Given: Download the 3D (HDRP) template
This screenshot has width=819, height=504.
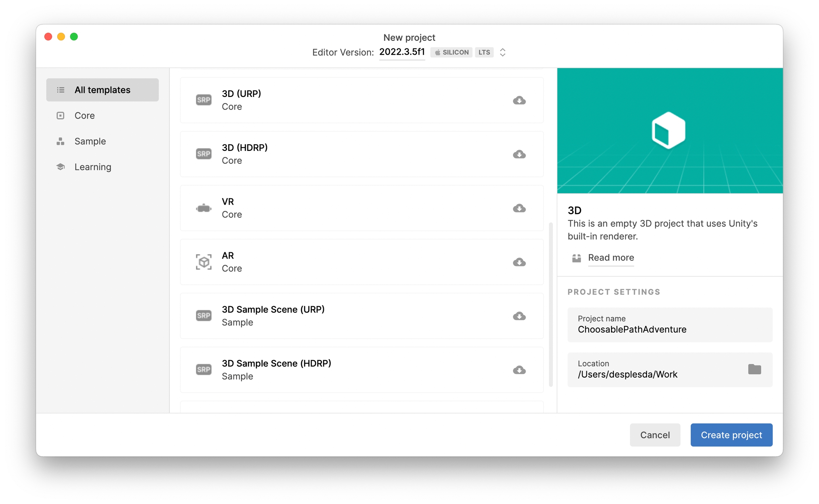Looking at the screenshot, I should [519, 154].
